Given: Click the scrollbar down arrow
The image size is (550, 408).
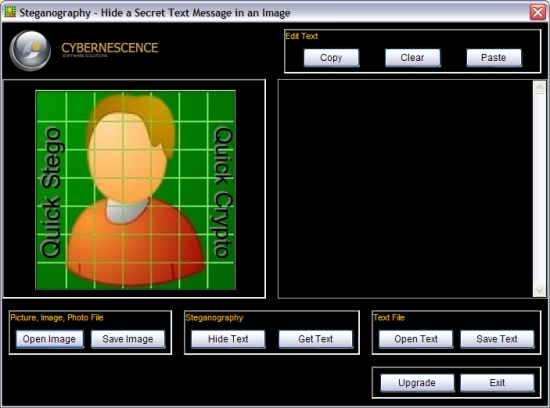Looking at the screenshot, I should point(539,290).
